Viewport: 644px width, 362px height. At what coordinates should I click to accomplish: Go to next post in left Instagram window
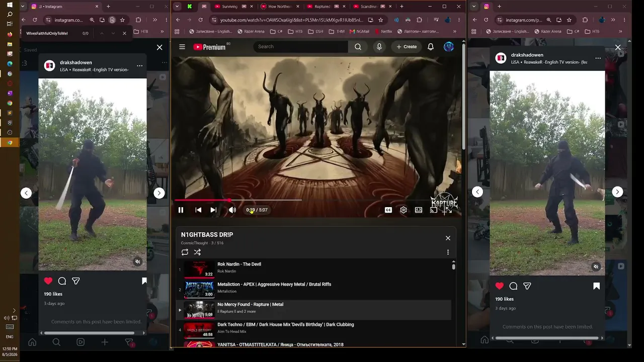(x=159, y=193)
